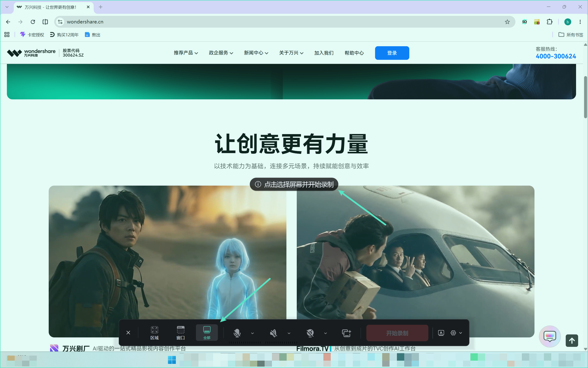The height and width of the screenshot is (368, 588).
Task: Open the Chrome extensions puzzle icon
Action: click(549, 22)
